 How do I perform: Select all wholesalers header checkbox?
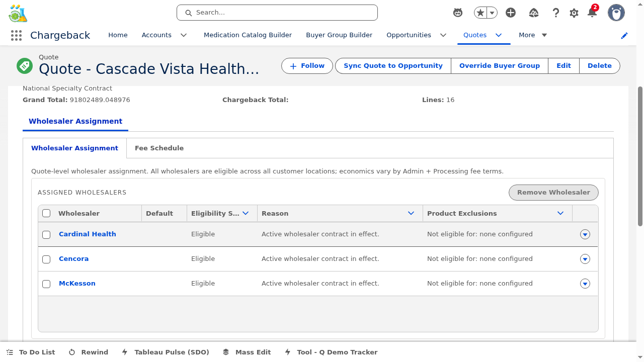(x=46, y=213)
